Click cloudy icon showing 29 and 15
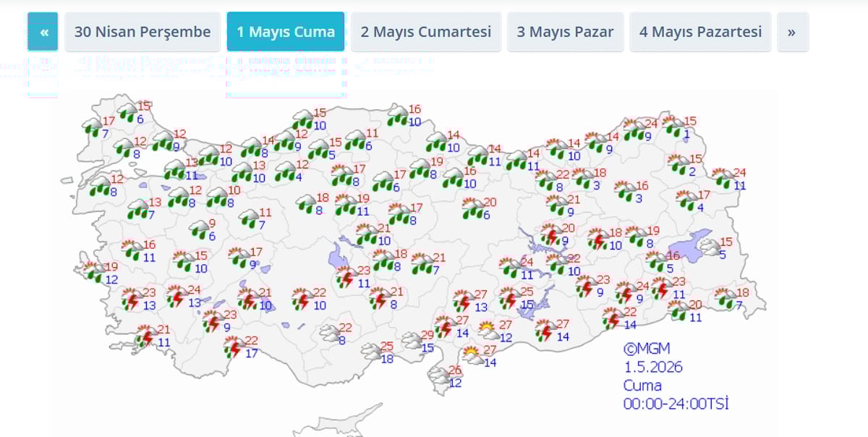The image size is (868, 437). (x=412, y=341)
